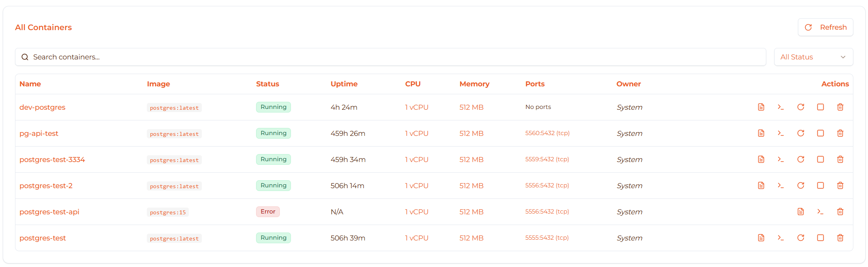Image resolution: width=868 pixels, height=267 pixels.
Task: View logs for dev-postgres container
Action: coord(761,107)
